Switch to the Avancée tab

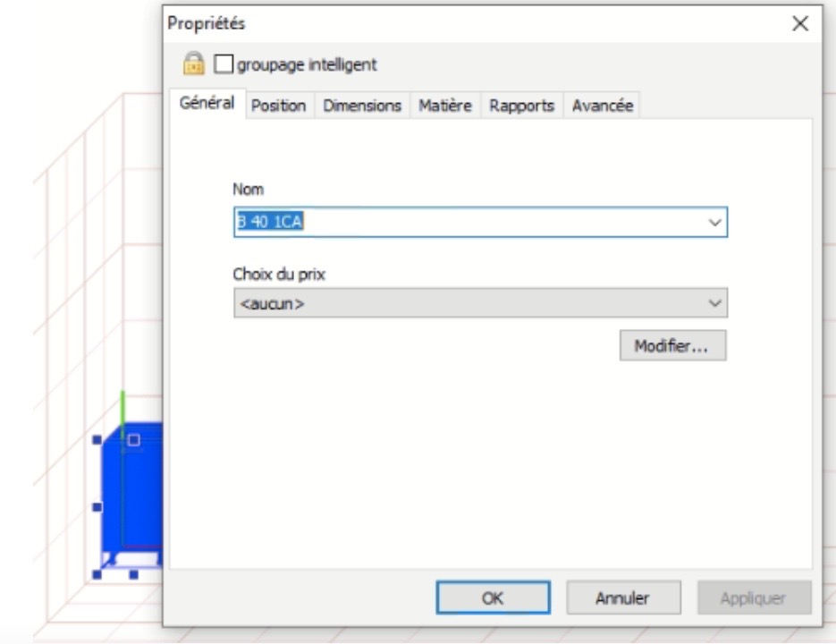tap(603, 106)
